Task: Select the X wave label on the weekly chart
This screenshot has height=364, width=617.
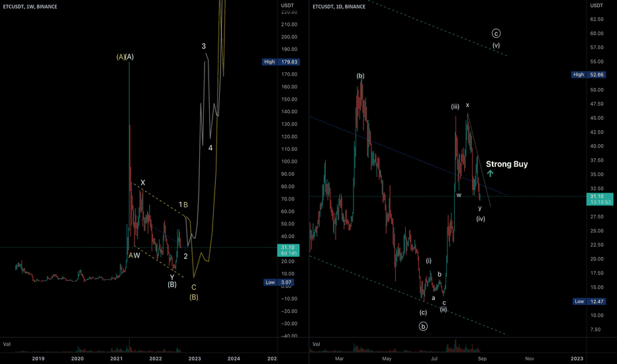Action: pyautogui.click(x=143, y=183)
